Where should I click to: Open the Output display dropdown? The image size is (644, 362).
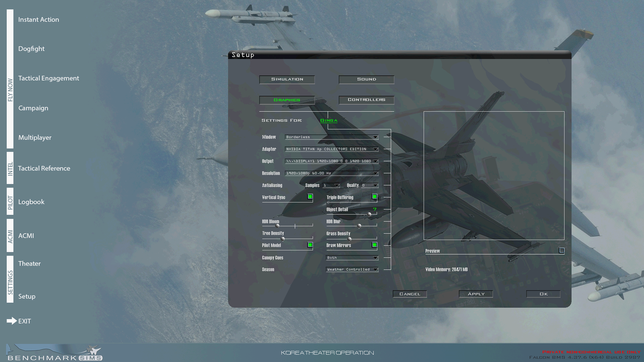click(332, 161)
